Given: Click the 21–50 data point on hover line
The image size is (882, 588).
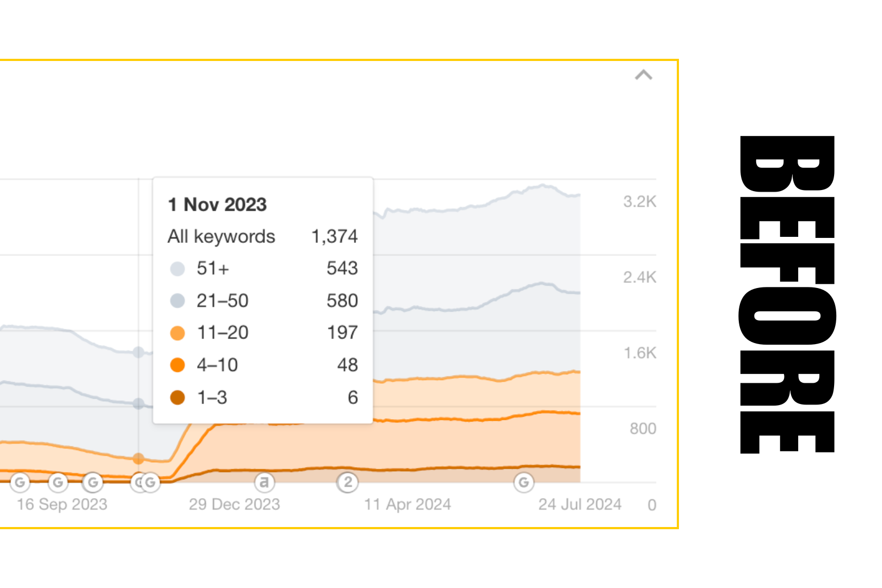Looking at the screenshot, I should [139, 403].
